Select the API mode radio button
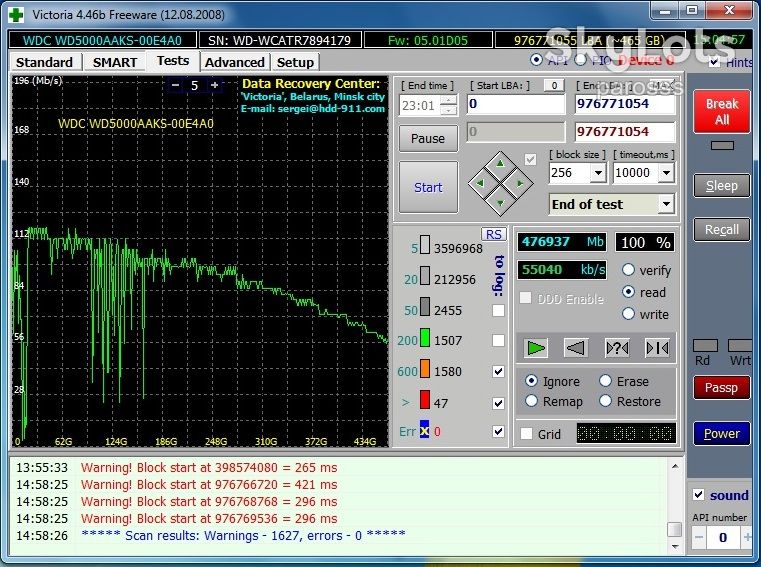The image size is (761, 567). 536,60
